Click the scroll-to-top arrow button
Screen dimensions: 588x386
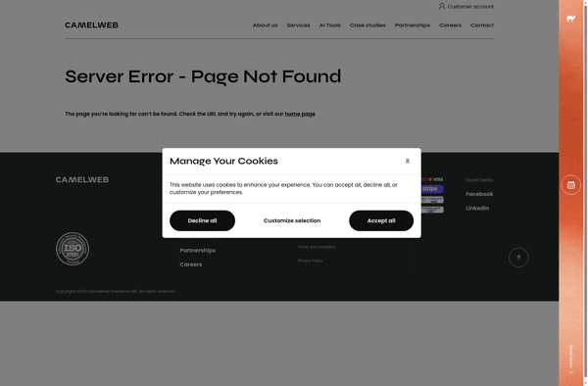point(518,258)
